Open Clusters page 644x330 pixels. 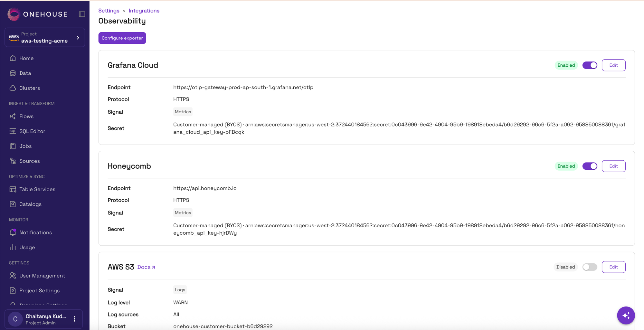pos(30,88)
